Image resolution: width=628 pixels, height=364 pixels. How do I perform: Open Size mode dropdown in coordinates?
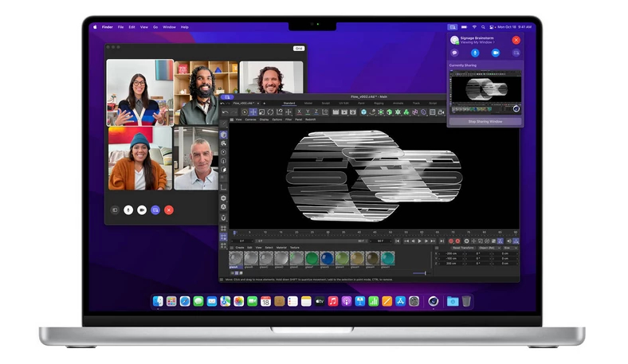coord(510,248)
